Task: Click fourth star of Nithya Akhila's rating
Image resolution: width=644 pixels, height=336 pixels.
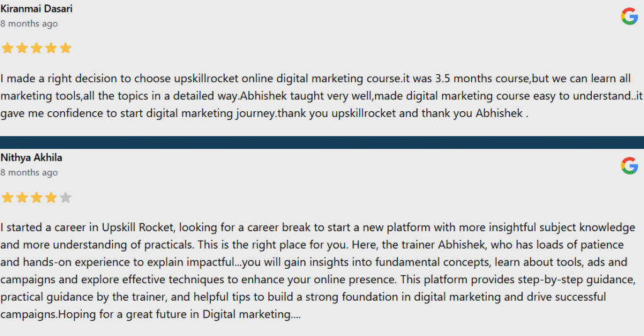Action: tap(51, 198)
